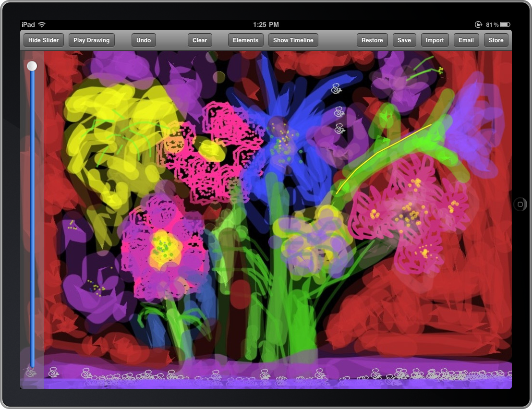Open the Elements menu
The width and height of the screenshot is (532, 409).
245,40
